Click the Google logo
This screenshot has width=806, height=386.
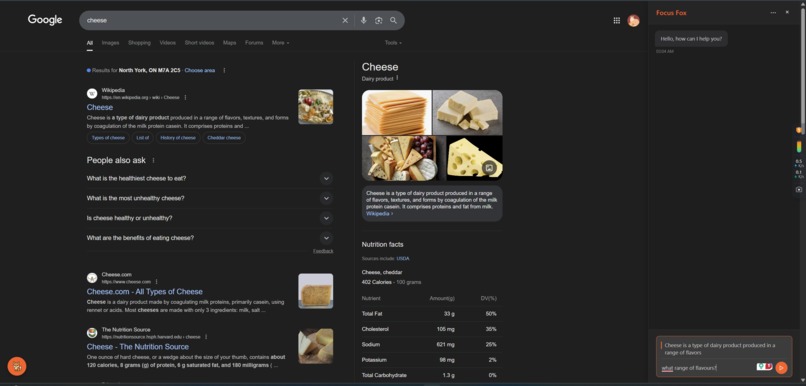[x=45, y=20]
